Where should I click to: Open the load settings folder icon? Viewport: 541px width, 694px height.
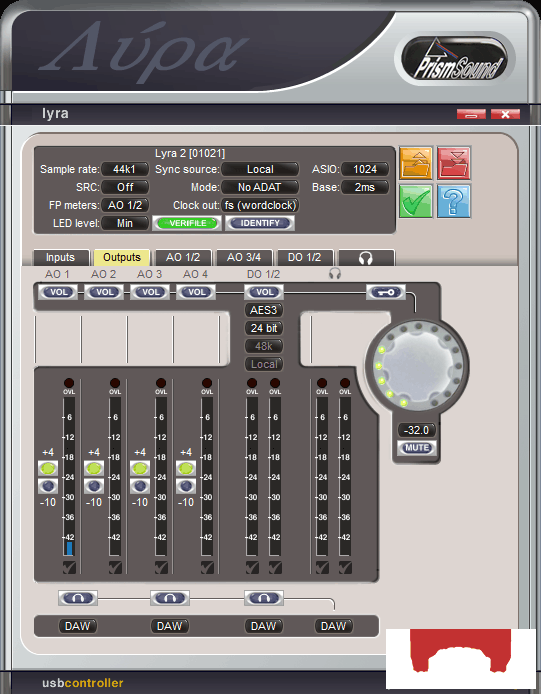point(416,163)
